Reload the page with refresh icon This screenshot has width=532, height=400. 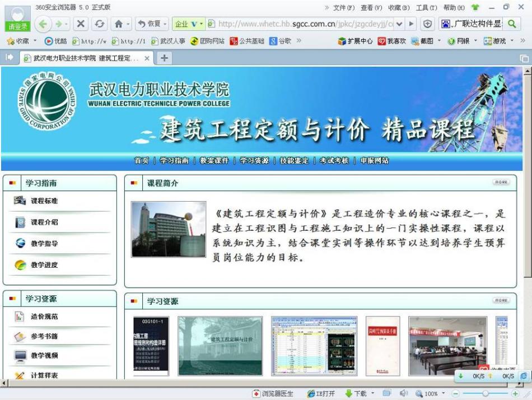100,24
